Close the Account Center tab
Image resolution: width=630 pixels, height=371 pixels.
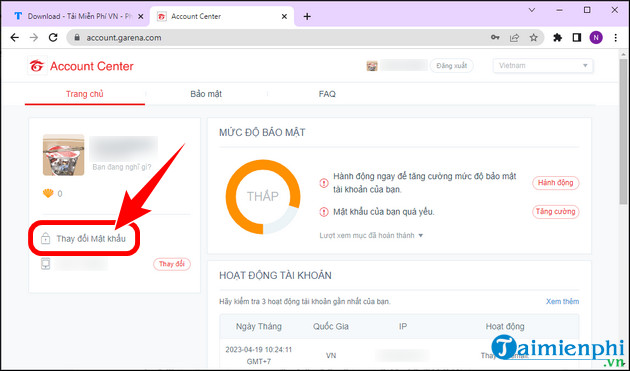coord(284,16)
